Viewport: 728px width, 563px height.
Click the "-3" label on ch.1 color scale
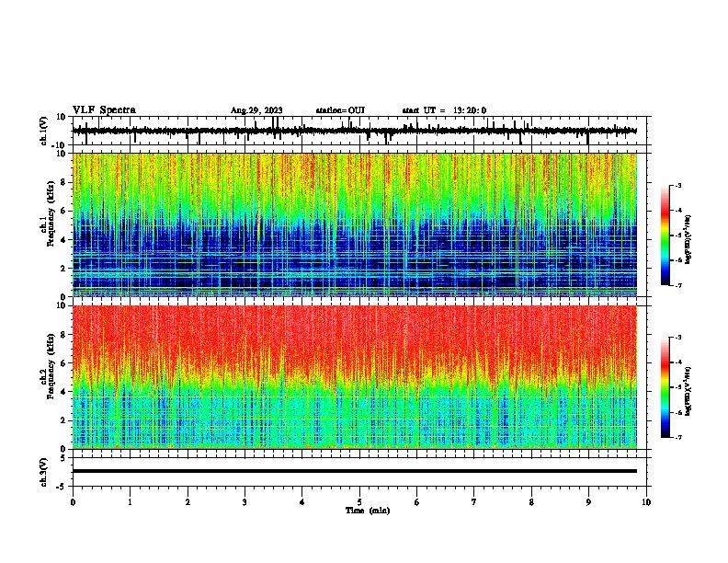click(678, 185)
